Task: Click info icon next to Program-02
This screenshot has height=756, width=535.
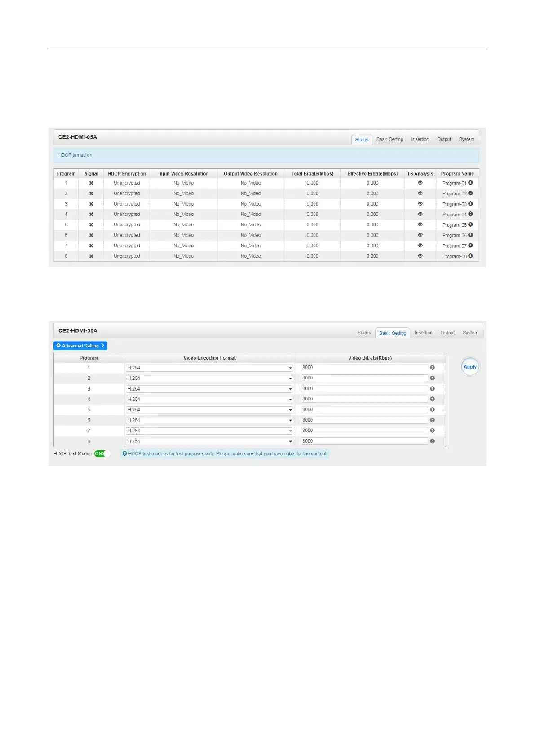Action: [470, 193]
